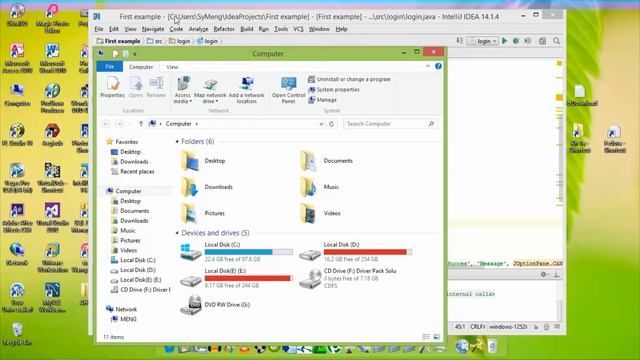Click Run button in IntelliJ toolbar
This screenshot has width=640, height=360.
(505, 41)
